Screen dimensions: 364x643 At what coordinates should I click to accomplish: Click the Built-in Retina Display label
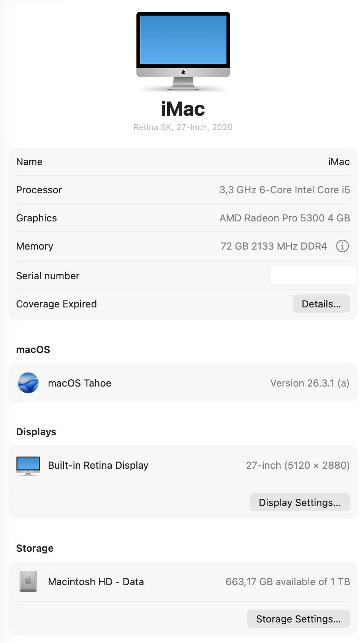[x=98, y=465]
